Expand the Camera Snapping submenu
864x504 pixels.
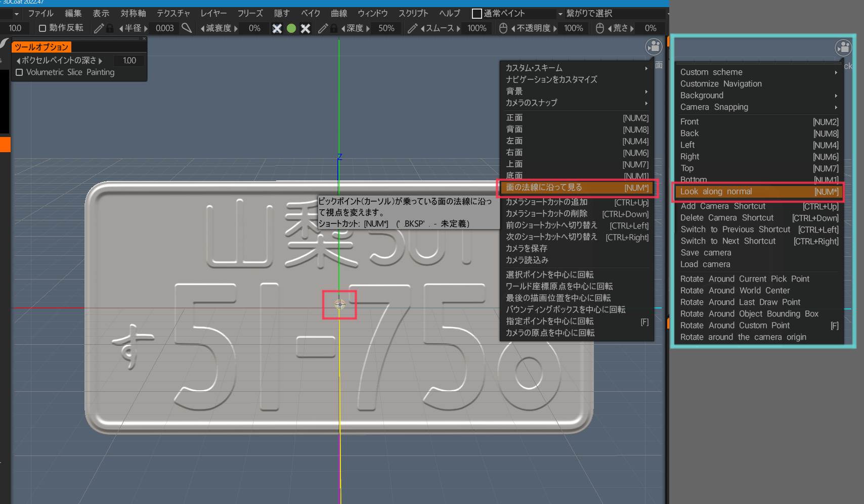coord(759,107)
